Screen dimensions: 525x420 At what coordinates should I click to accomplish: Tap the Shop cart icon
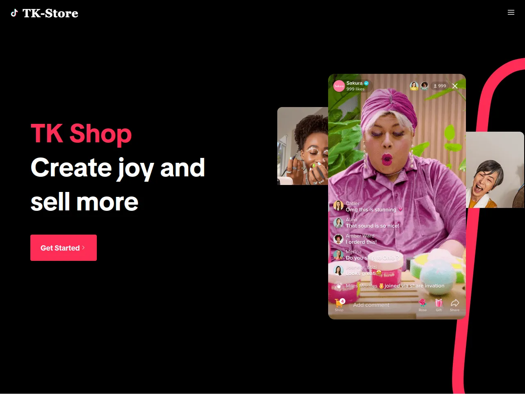coord(339,303)
